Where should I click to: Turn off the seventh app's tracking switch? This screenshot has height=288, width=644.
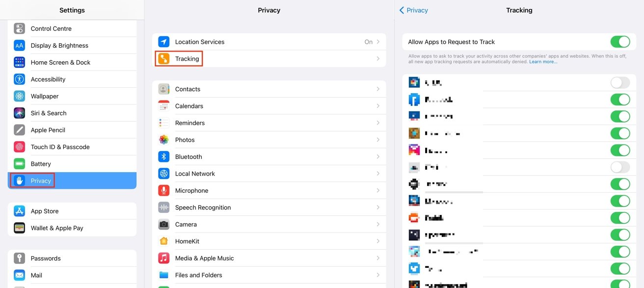[620, 184]
